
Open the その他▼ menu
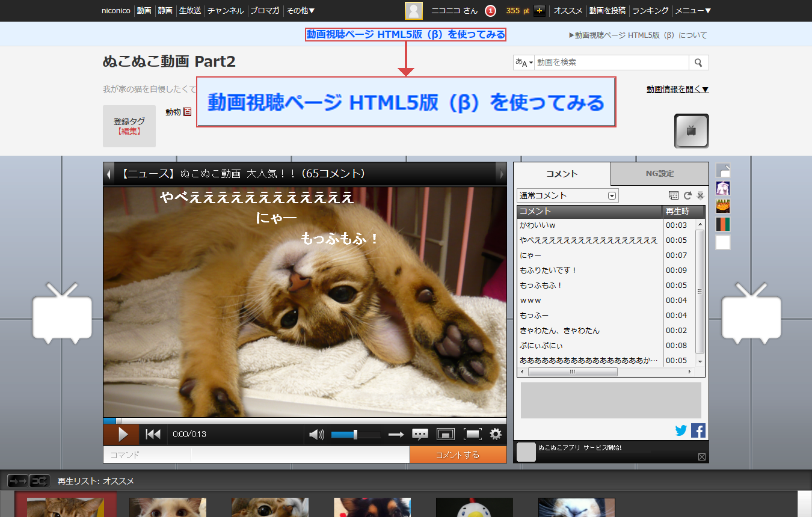click(300, 11)
